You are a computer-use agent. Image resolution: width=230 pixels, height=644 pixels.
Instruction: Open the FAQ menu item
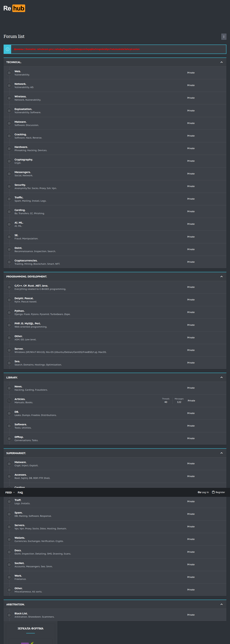coord(20,493)
